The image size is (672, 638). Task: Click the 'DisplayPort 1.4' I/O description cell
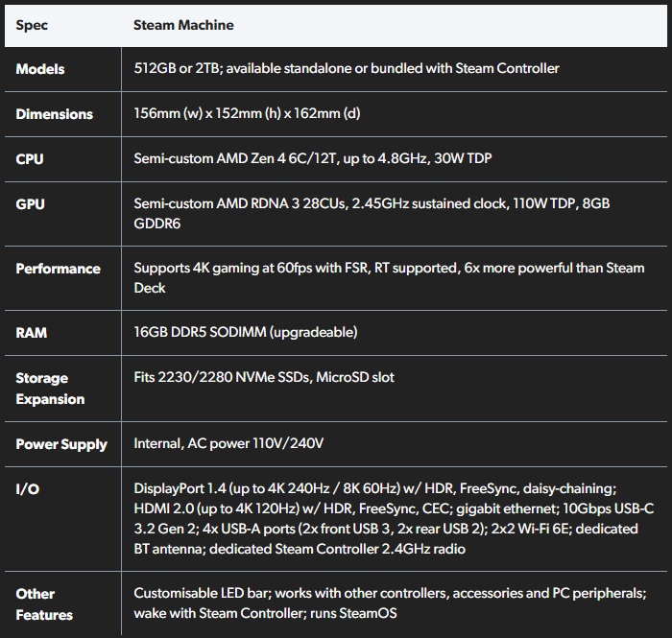394,518
